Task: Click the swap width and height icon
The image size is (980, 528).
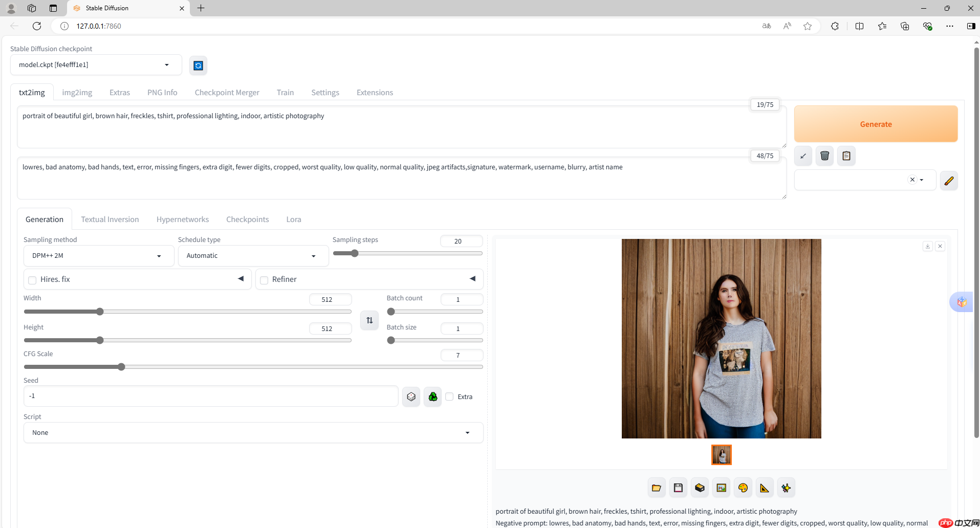Action: tap(369, 320)
